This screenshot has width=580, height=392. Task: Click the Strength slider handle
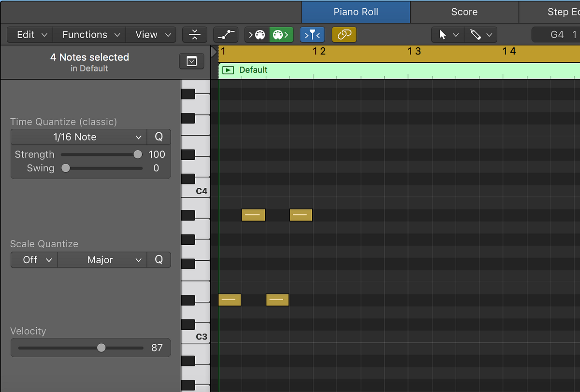click(138, 154)
